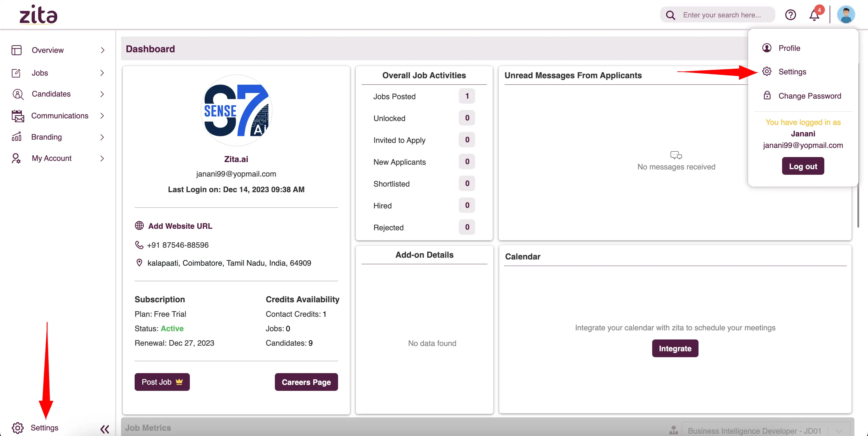The height and width of the screenshot is (436, 868).
Task: Click the zita logo
Action: click(x=38, y=14)
